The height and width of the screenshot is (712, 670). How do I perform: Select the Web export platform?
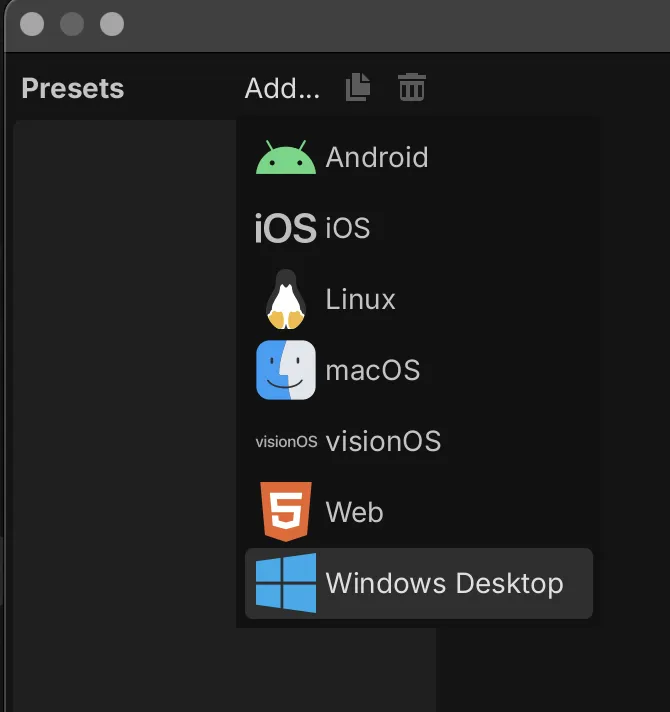point(419,512)
